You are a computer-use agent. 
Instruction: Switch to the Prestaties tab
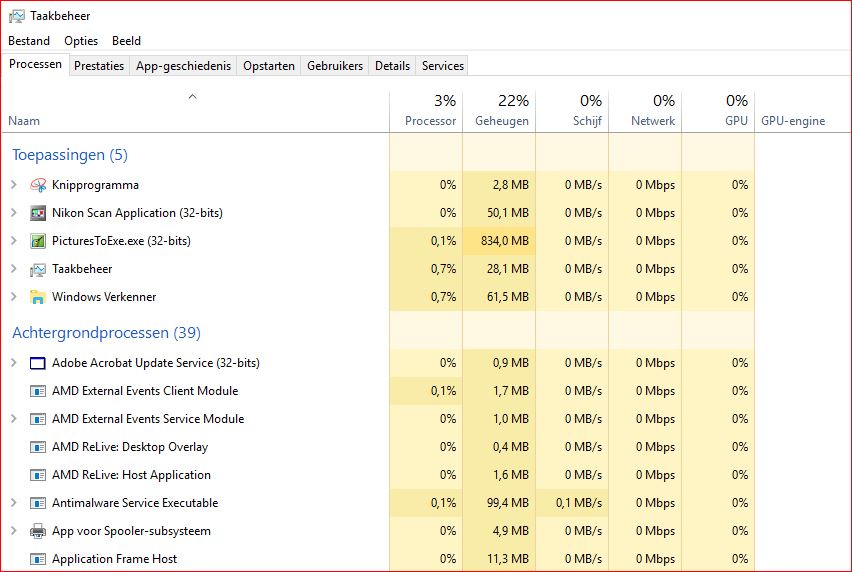(x=99, y=66)
